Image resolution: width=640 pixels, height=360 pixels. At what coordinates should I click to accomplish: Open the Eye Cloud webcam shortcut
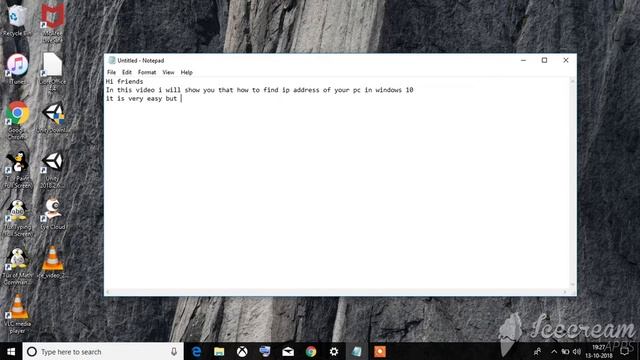pyautogui.click(x=53, y=214)
